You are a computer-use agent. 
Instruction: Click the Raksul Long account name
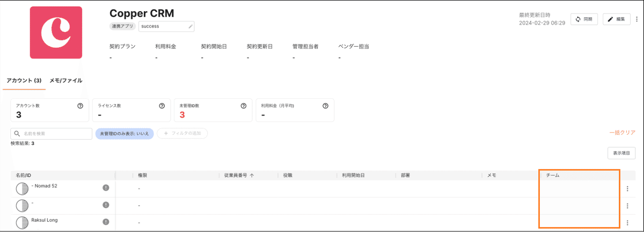[45, 220]
